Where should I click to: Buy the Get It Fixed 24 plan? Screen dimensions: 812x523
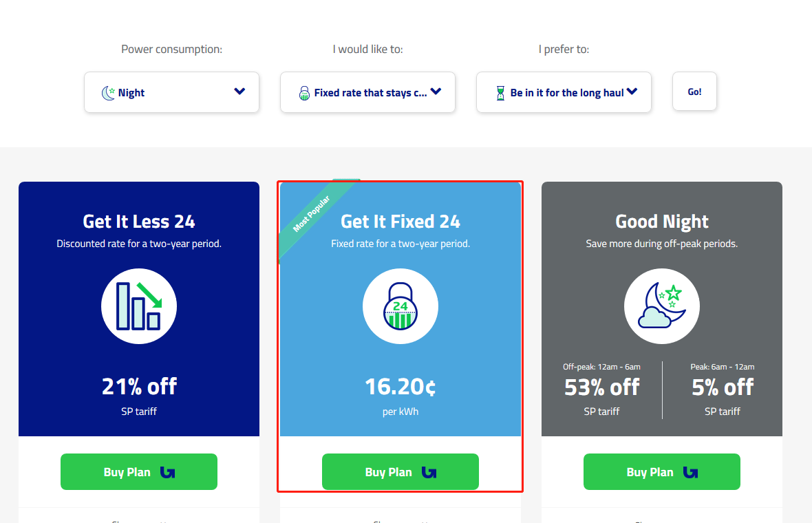point(400,472)
